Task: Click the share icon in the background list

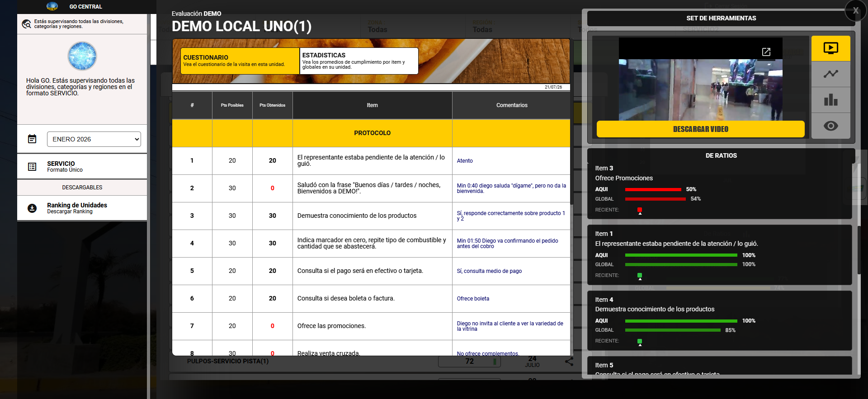Action: (x=569, y=361)
